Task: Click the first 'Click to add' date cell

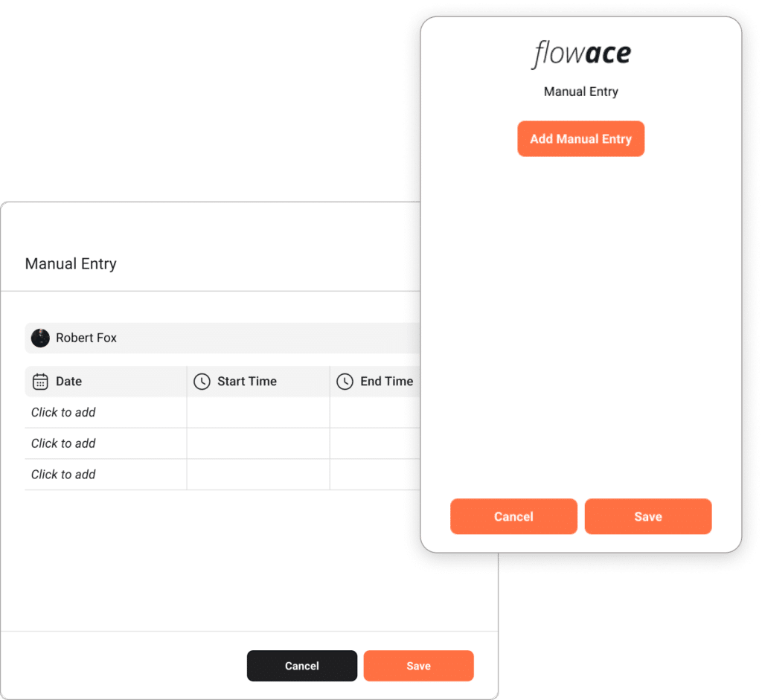Action: click(x=63, y=412)
